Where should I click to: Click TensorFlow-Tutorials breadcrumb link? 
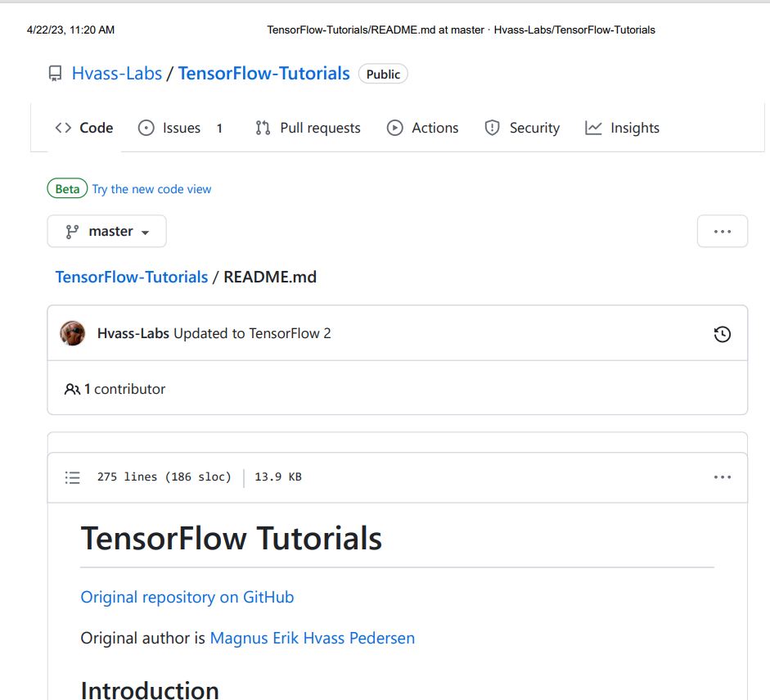pyautogui.click(x=132, y=277)
